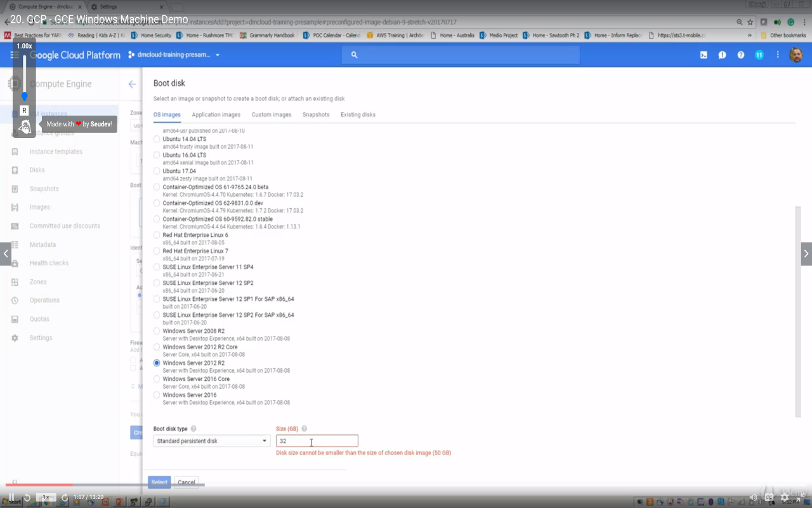
Task: Select Windows Server 2016
Action: point(157,395)
